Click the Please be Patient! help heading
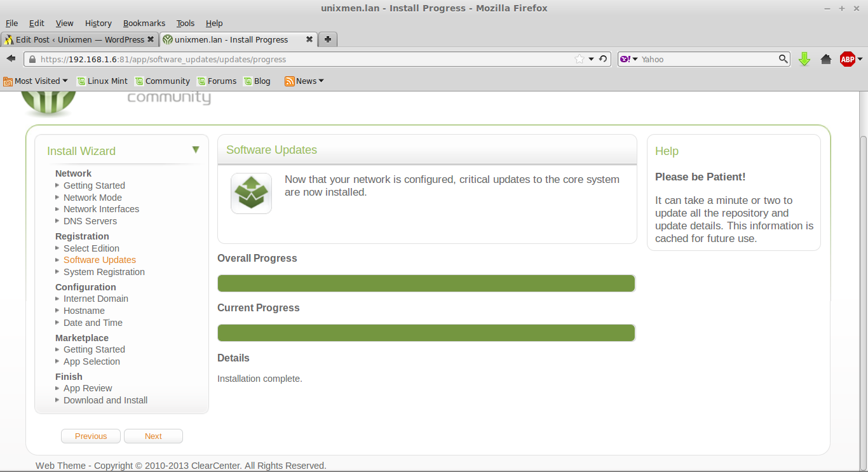 700,177
